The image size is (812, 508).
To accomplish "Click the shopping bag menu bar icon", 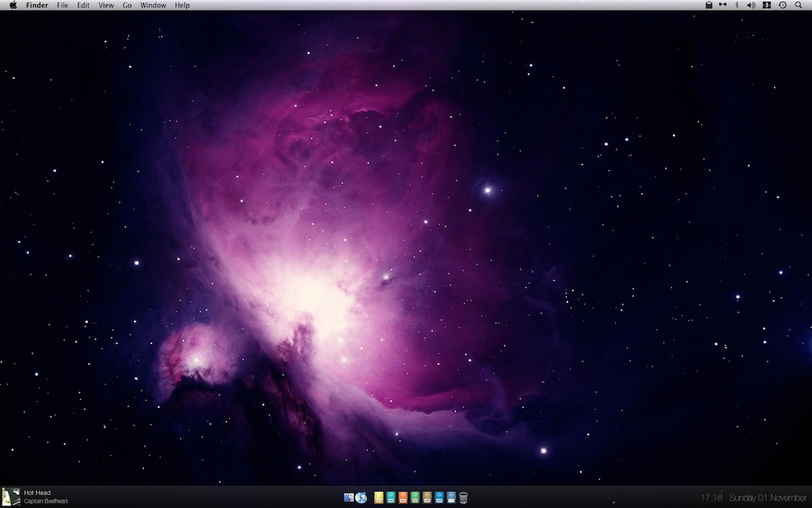I will coord(708,5).
